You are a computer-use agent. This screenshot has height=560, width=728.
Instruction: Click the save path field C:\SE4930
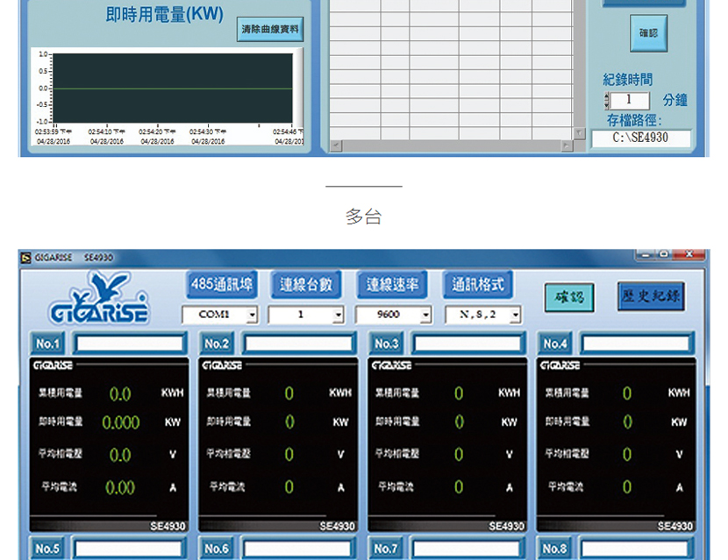(640, 138)
